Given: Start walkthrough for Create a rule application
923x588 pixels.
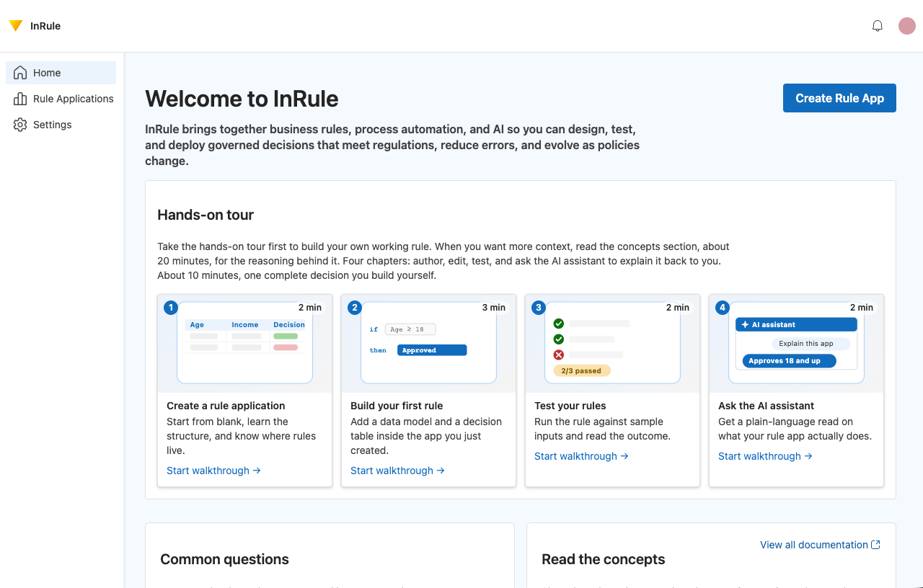Looking at the screenshot, I should [x=213, y=471].
